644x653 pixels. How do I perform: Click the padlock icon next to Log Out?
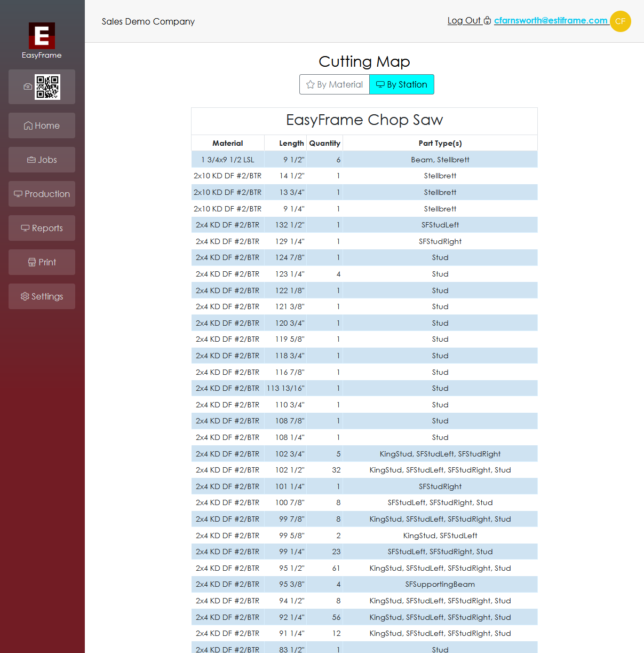point(487,21)
